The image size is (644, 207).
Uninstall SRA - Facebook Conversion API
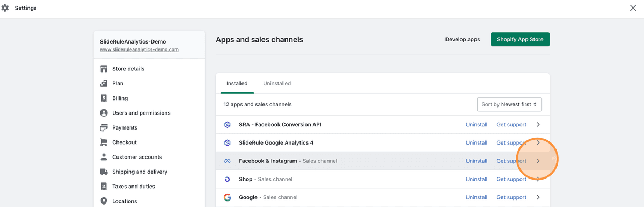click(x=477, y=125)
